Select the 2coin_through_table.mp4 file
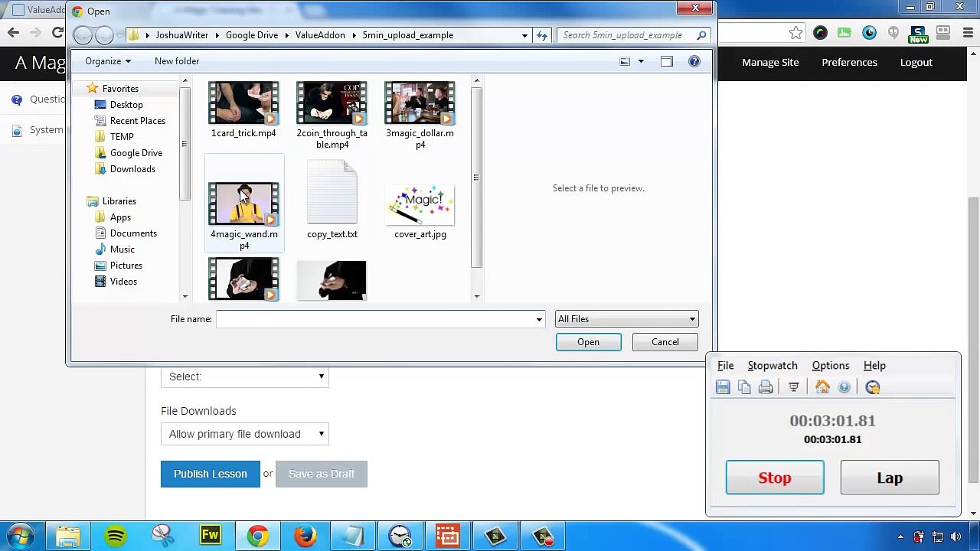The height and width of the screenshot is (551, 980). (x=332, y=115)
